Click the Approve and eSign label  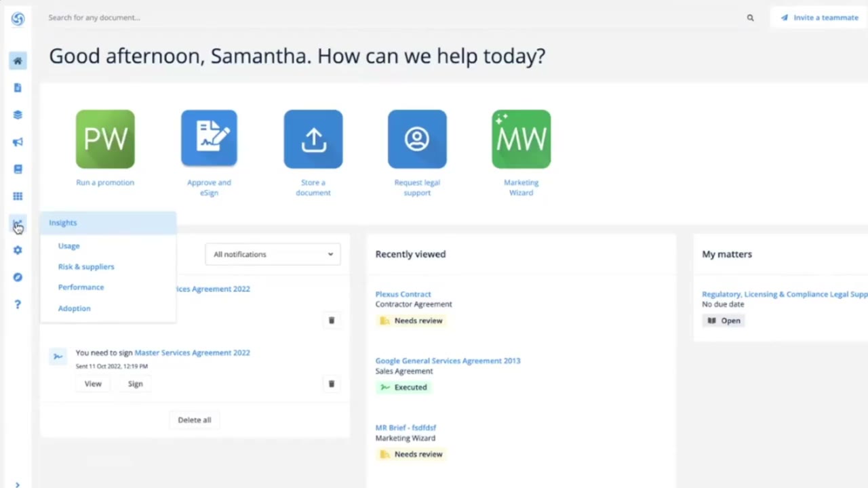pyautogui.click(x=209, y=188)
